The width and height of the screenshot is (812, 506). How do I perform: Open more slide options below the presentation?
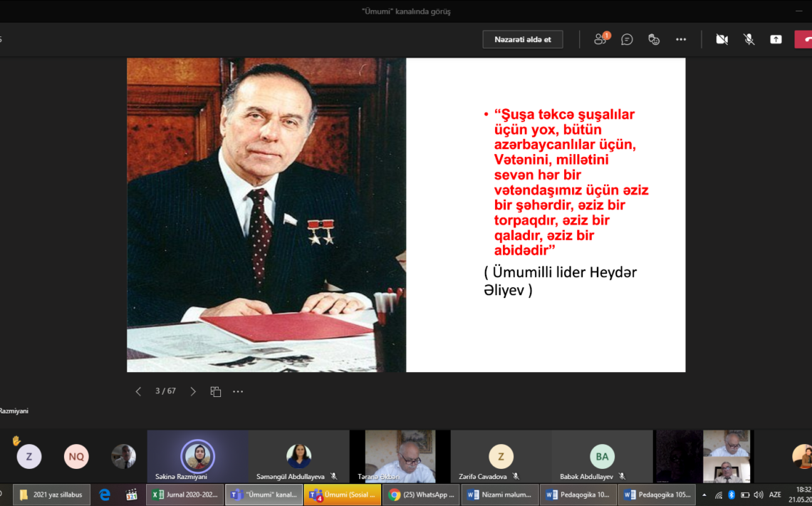(238, 391)
